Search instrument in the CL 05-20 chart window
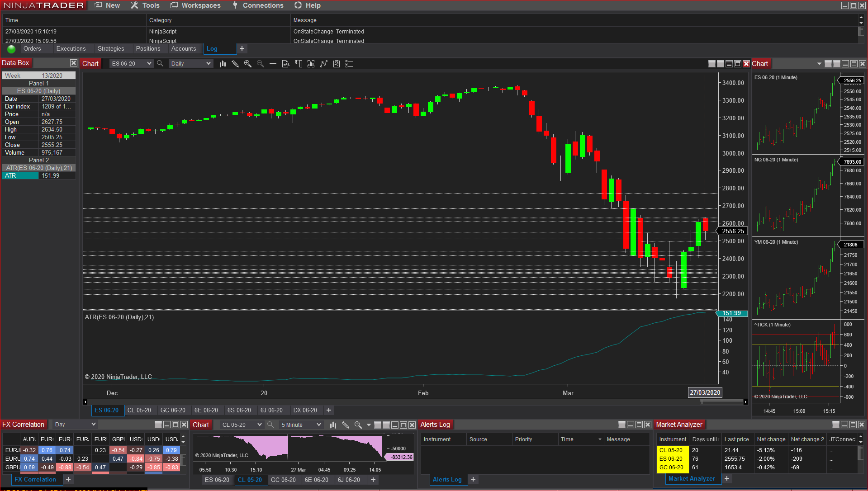The image size is (868, 491). [270, 425]
